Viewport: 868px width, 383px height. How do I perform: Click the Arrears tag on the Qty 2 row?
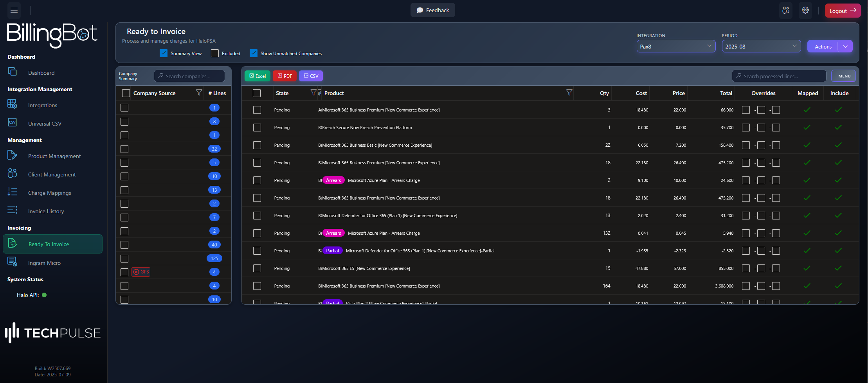[x=333, y=180]
